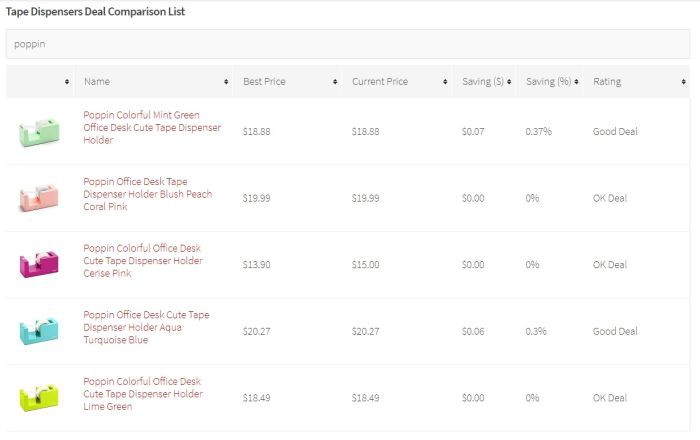Open the Mint Green tape dispenser thumbnail
The image size is (700, 440).
pyautogui.click(x=39, y=132)
